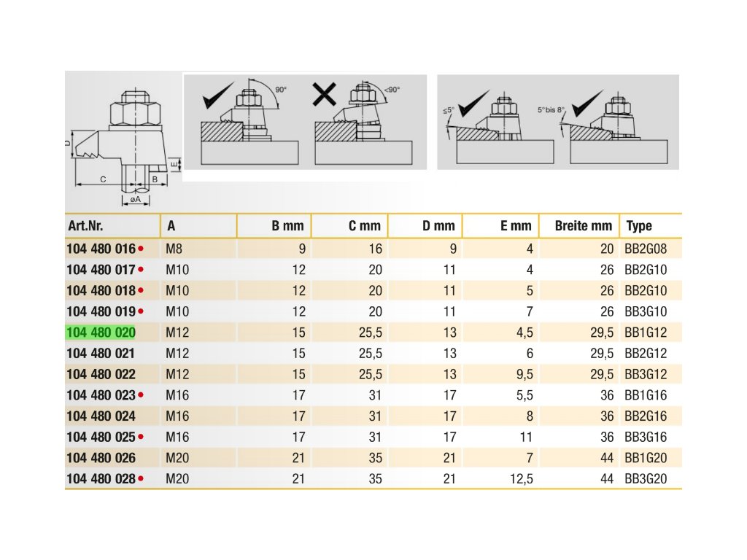Select article number 104 480 026
The image size is (747, 560).
tap(101, 458)
